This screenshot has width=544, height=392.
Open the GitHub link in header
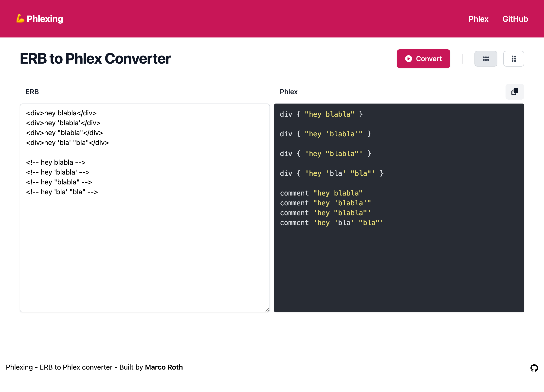click(x=515, y=19)
